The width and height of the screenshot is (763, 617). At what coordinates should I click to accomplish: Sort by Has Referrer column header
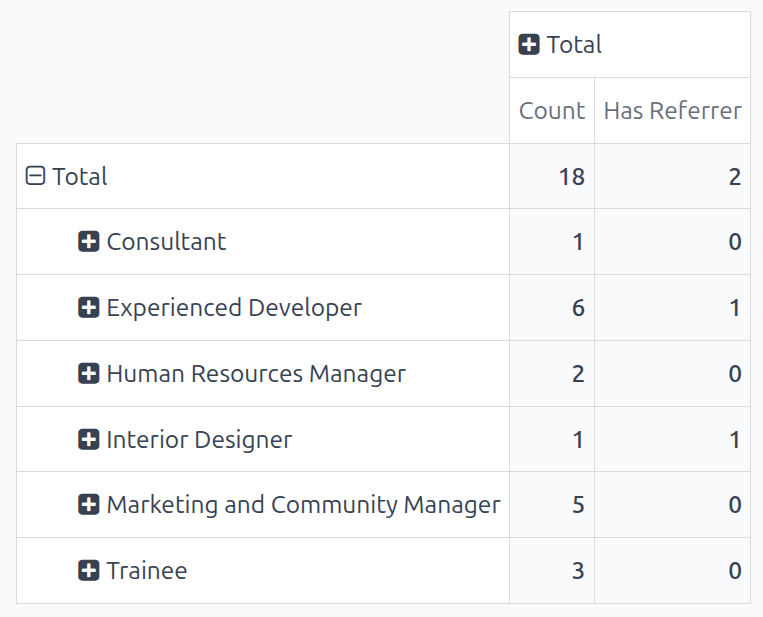tap(672, 111)
